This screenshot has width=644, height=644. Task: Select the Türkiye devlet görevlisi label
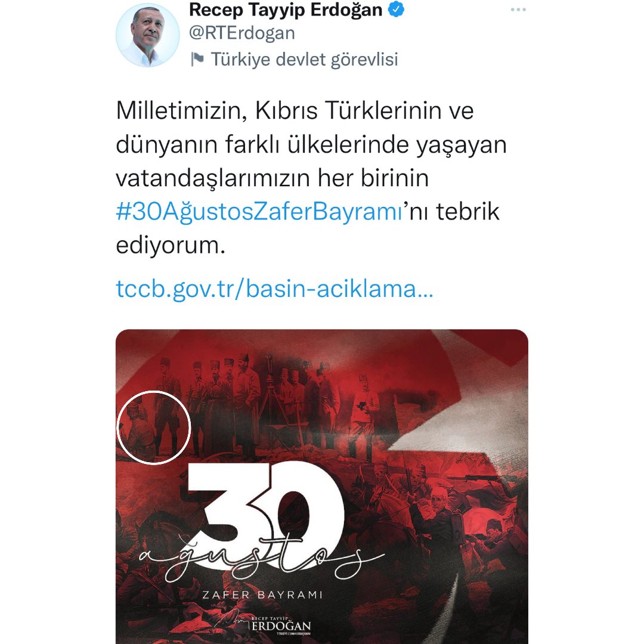(x=304, y=60)
